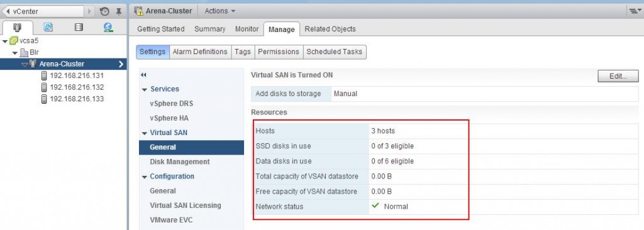
Task: Select host 192.168.216.131 in the tree
Action: (x=77, y=75)
